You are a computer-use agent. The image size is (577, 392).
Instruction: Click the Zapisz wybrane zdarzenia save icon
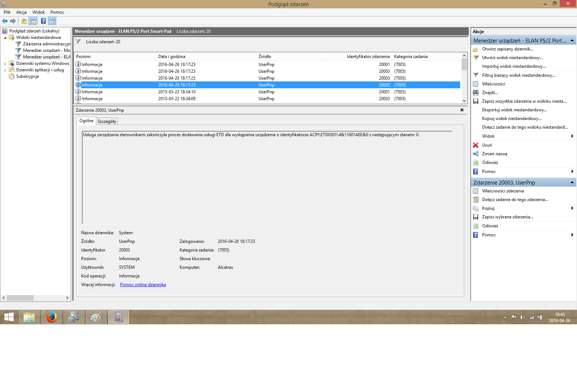tap(476, 217)
